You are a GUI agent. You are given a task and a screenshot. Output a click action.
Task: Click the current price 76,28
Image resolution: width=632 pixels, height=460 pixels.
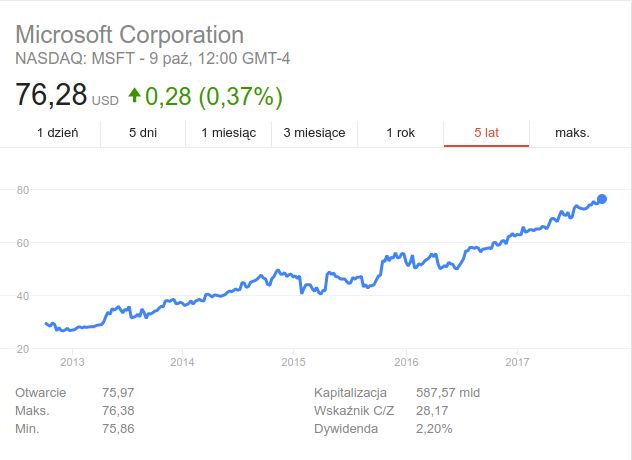pos(51,97)
